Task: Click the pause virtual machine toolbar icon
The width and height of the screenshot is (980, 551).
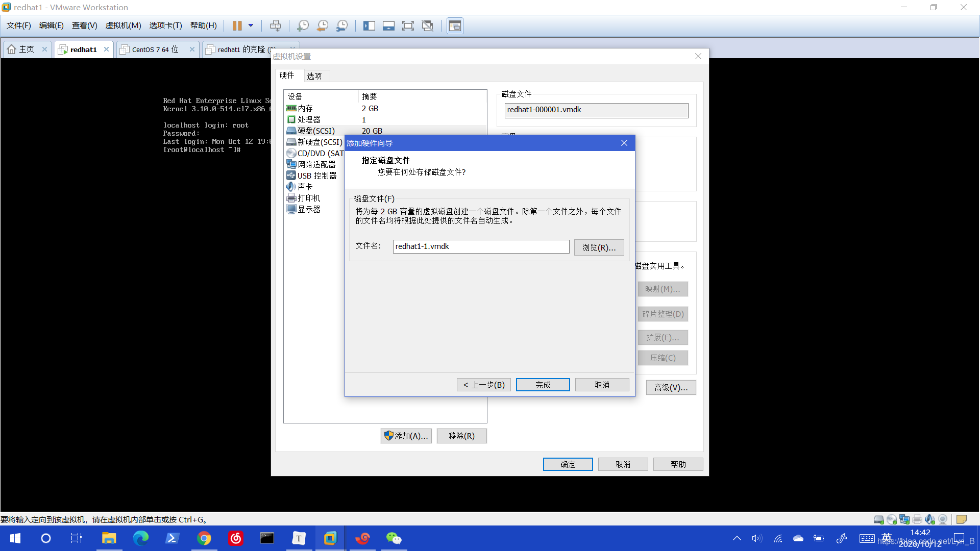Action: coord(237,26)
